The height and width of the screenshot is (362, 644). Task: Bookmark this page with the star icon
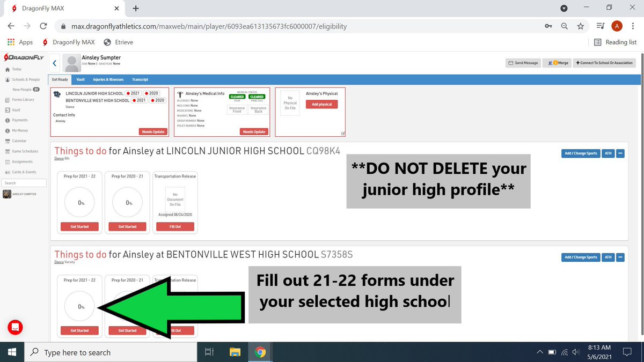point(580,26)
